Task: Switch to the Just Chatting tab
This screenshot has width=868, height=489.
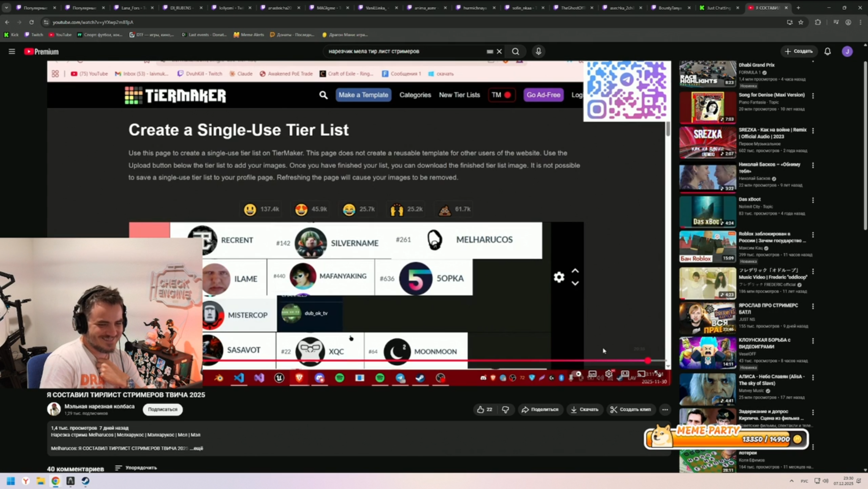Action: pyautogui.click(x=718, y=8)
